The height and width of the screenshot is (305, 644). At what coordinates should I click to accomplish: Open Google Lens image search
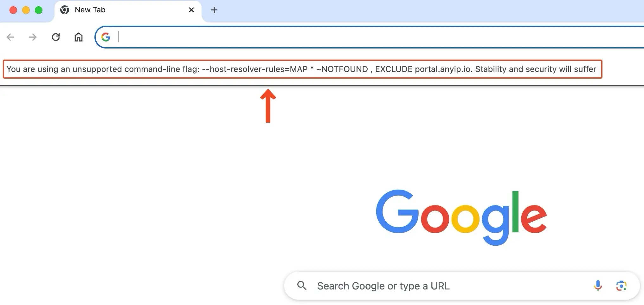621,286
